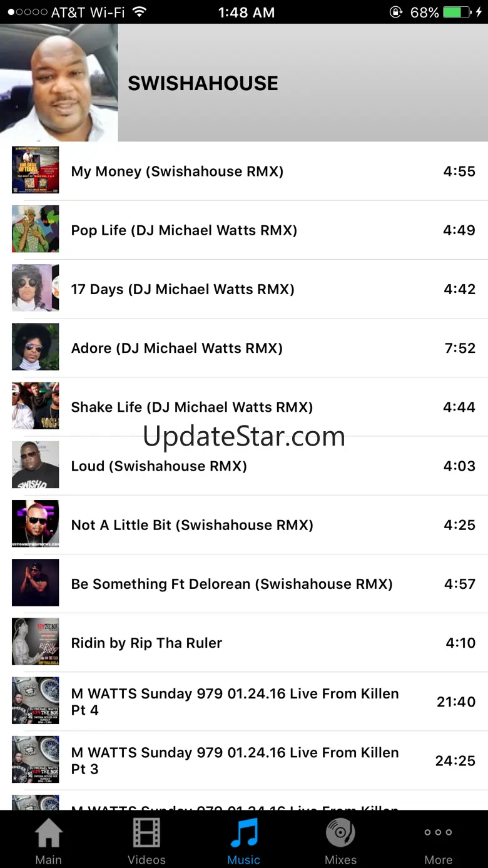Open the Mixes vinyl record tab
Image resolution: width=488 pixels, height=868 pixels.
click(x=341, y=839)
